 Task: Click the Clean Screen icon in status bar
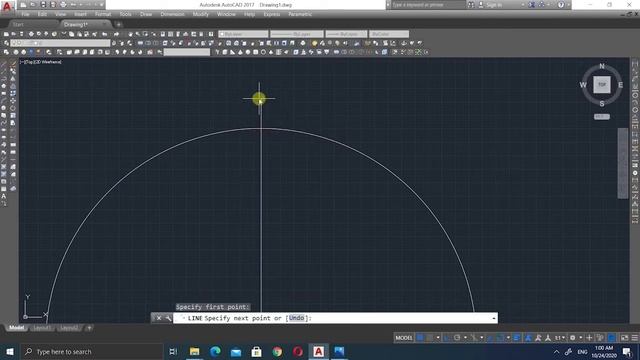pos(624,338)
